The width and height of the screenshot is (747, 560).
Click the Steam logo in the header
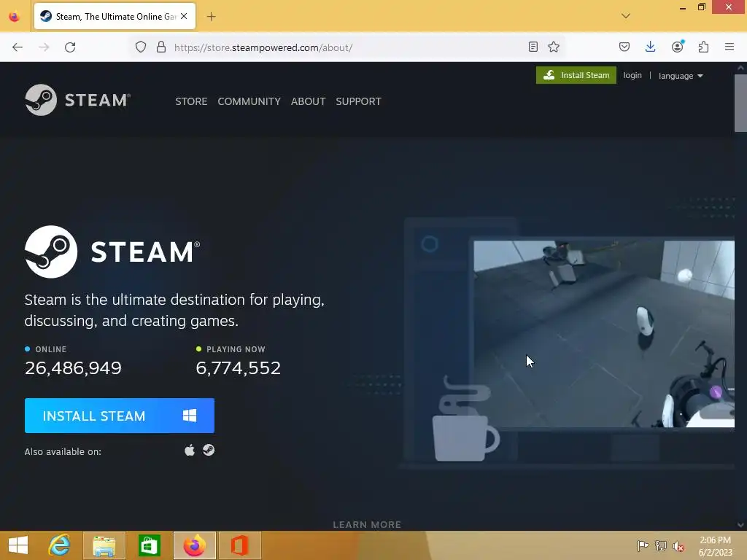[77, 100]
